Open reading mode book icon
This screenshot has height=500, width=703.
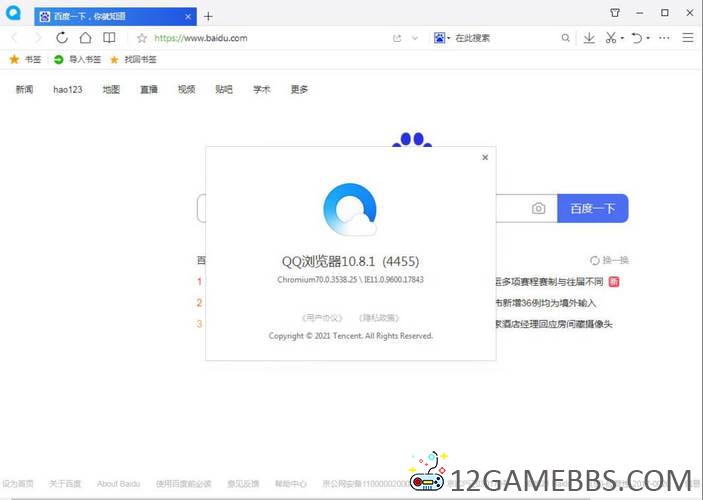pos(109,38)
